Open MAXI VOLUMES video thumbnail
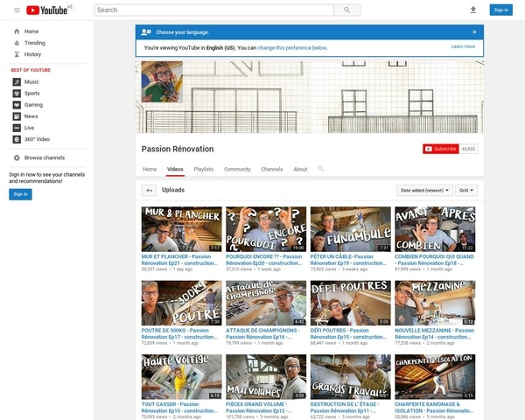The width and height of the screenshot is (525, 420). pyautogui.click(x=266, y=377)
